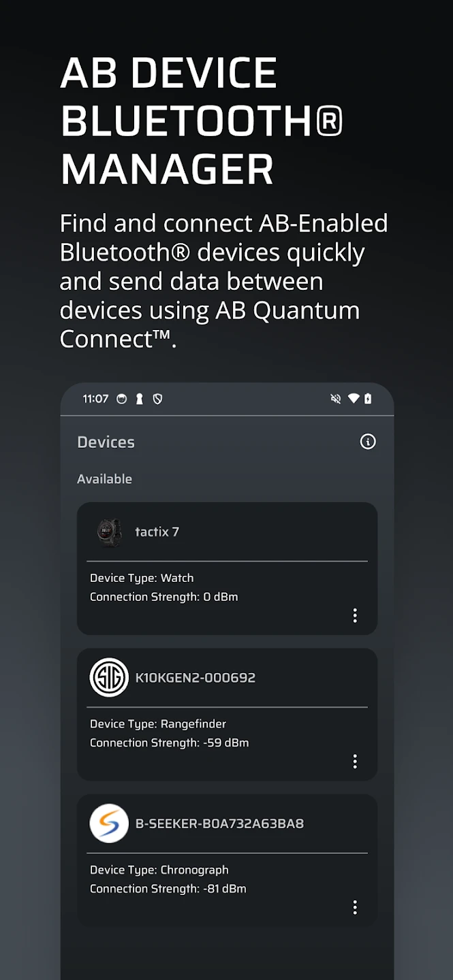453x980 pixels.
Task: Select the tactix 7 device name
Action: [157, 532]
